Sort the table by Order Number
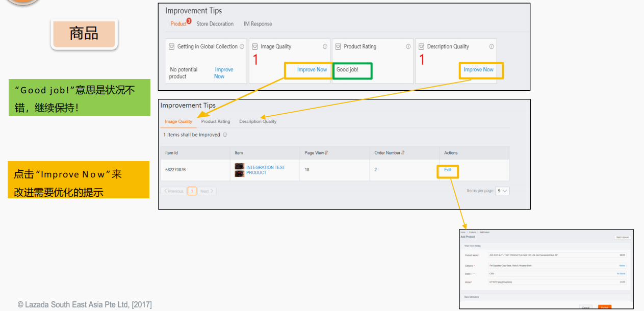 coord(403,152)
